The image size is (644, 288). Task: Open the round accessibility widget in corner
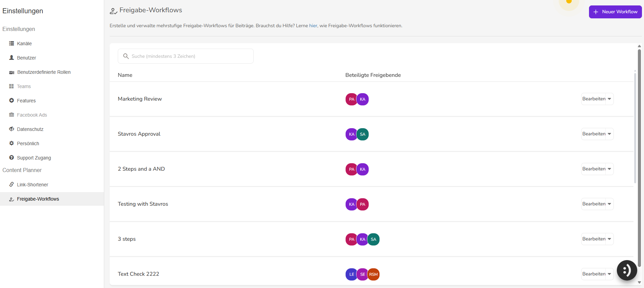627,270
